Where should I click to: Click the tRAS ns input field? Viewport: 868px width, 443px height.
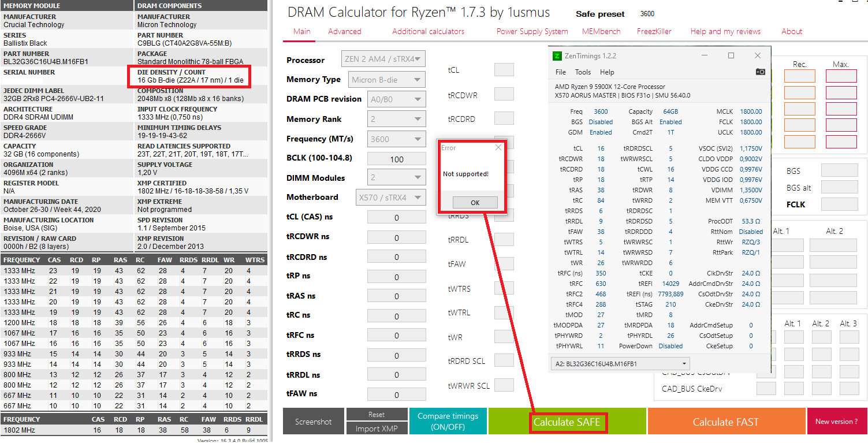click(x=397, y=296)
